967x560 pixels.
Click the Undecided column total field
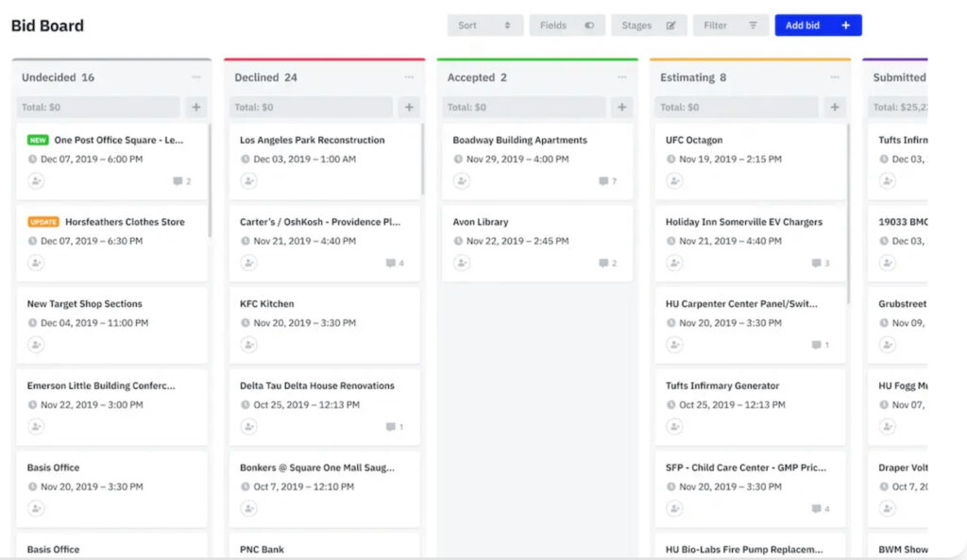pyautogui.click(x=98, y=108)
